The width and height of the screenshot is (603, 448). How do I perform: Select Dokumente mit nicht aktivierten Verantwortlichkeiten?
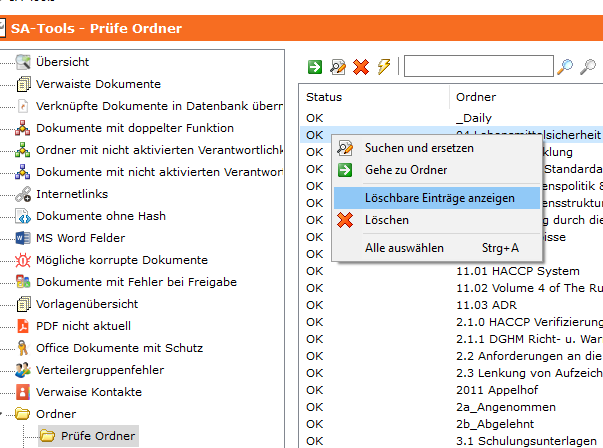[159, 172]
